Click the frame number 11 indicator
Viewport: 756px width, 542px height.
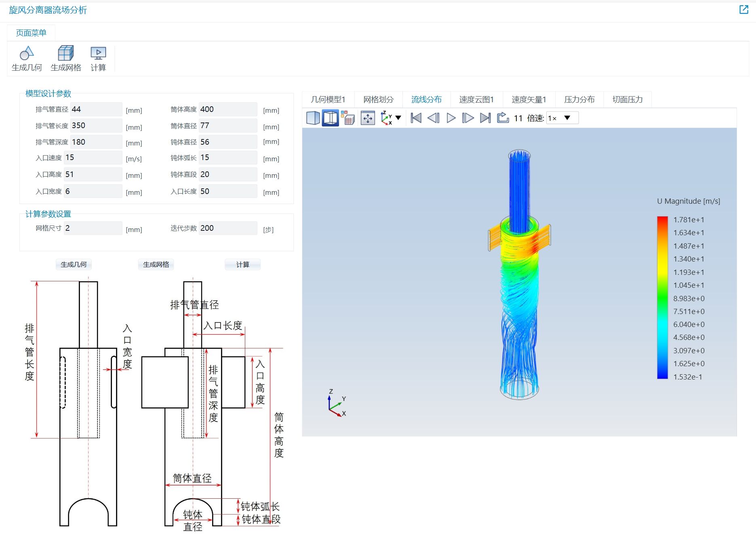tap(518, 118)
